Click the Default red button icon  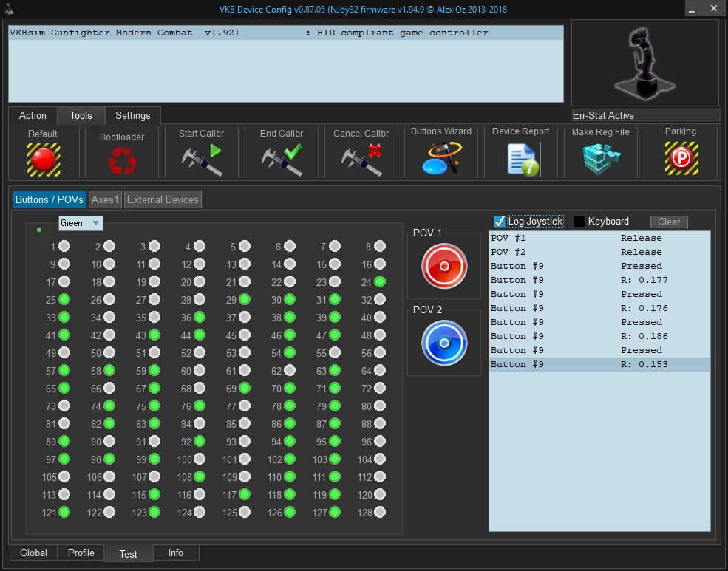(44, 159)
